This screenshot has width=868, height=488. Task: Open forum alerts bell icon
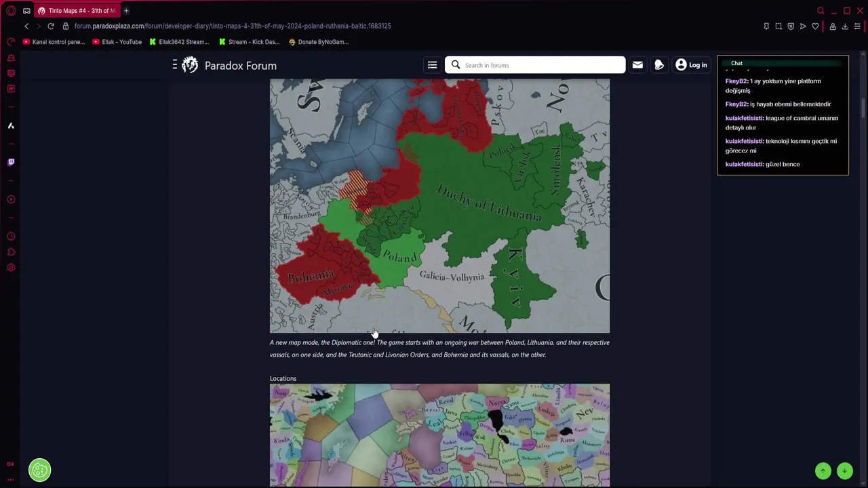pyautogui.click(x=659, y=65)
